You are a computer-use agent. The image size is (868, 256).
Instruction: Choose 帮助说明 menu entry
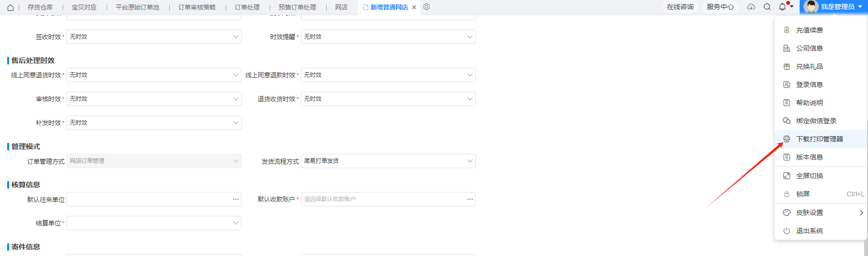click(821, 103)
